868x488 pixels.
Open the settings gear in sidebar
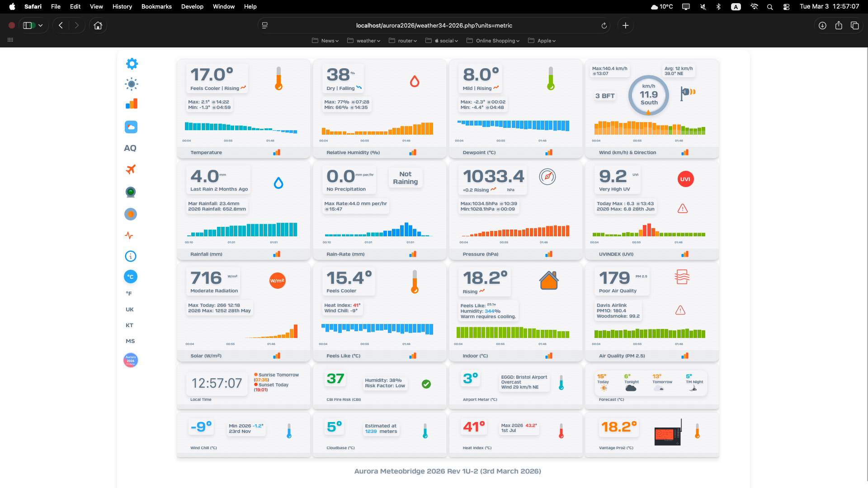point(132,64)
